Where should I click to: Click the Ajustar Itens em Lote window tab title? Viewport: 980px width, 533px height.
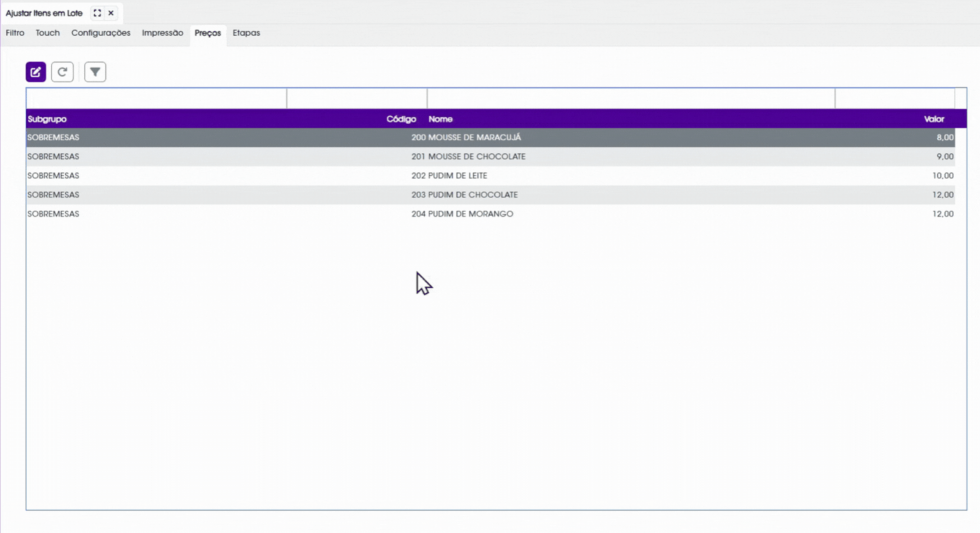coord(44,13)
